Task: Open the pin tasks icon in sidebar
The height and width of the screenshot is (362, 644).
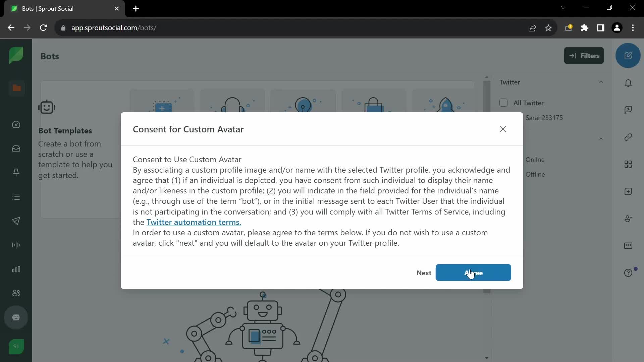Action: (x=16, y=172)
